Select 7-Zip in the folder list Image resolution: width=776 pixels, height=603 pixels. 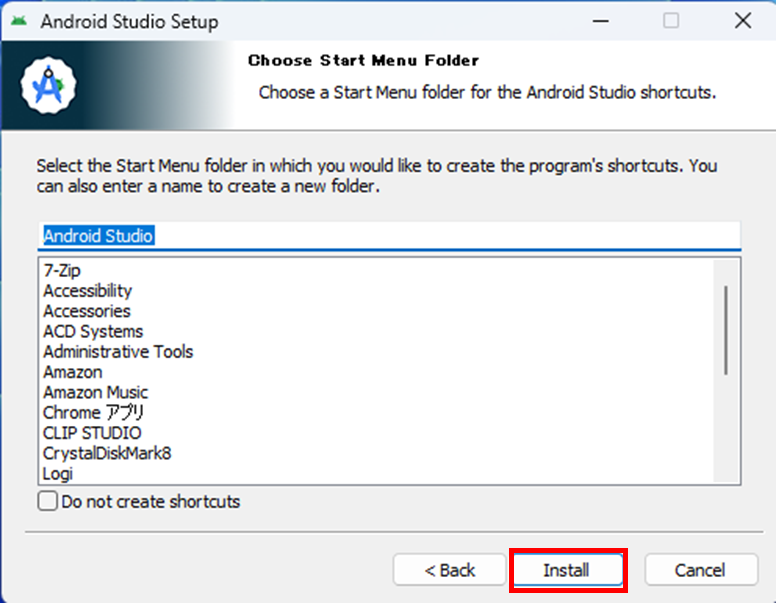pyautogui.click(x=63, y=270)
